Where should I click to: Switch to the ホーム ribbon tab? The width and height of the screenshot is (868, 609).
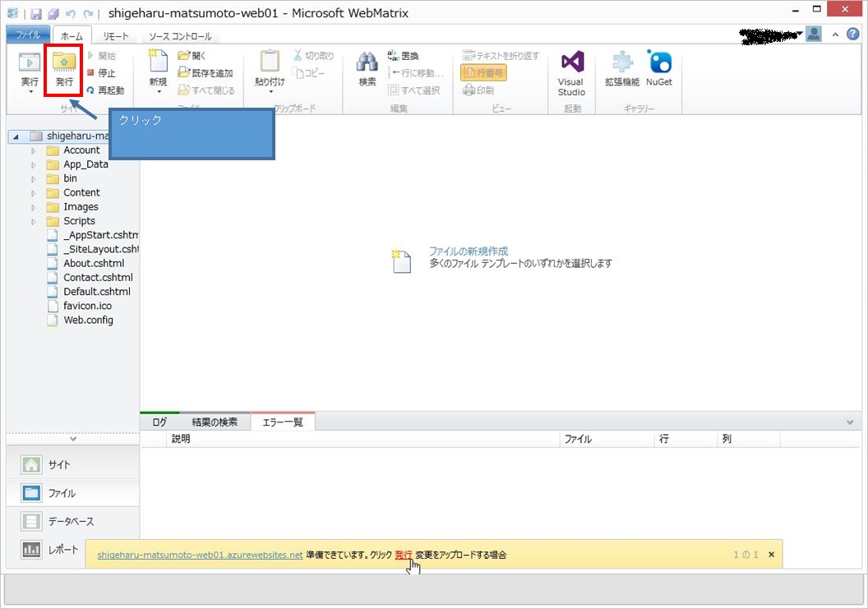tap(72, 36)
